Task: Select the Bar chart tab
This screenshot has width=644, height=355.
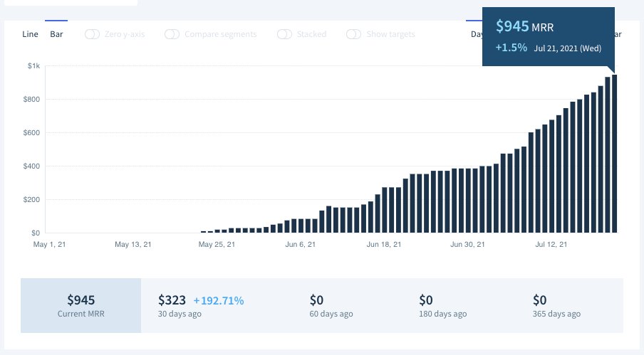Action: (56, 34)
